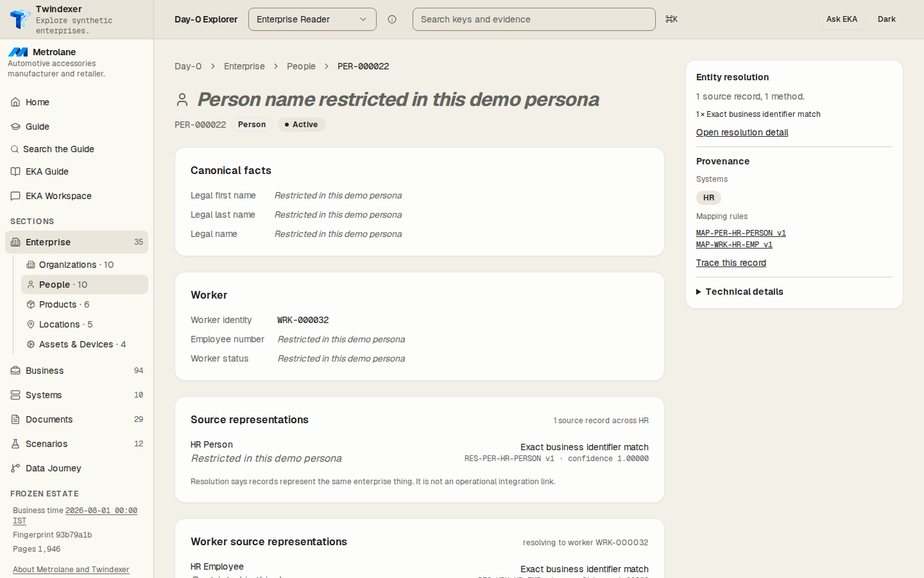924x578 pixels.
Task: Click the Locations pin icon
Action: pyautogui.click(x=31, y=324)
